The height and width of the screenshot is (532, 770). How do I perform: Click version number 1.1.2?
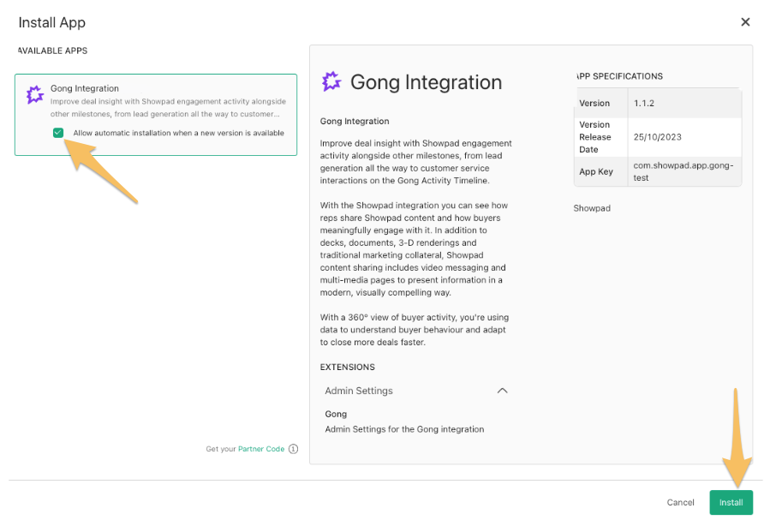[x=644, y=103]
